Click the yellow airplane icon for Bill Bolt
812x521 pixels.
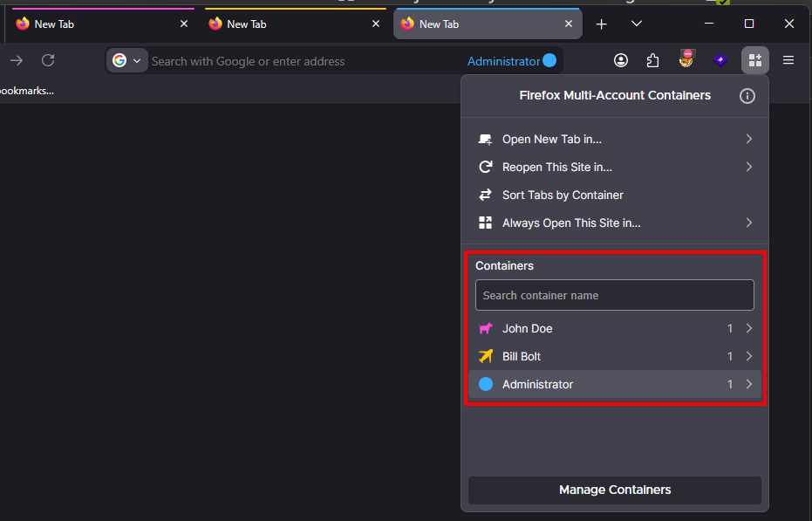(485, 356)
